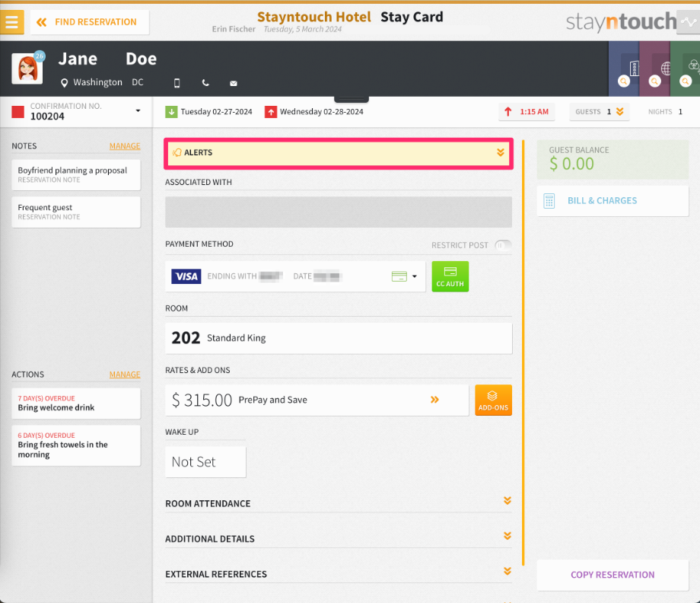Click the Alerts announcement icon
The height and width of the screenshot is (603, 700).
[x=177, y=152]
